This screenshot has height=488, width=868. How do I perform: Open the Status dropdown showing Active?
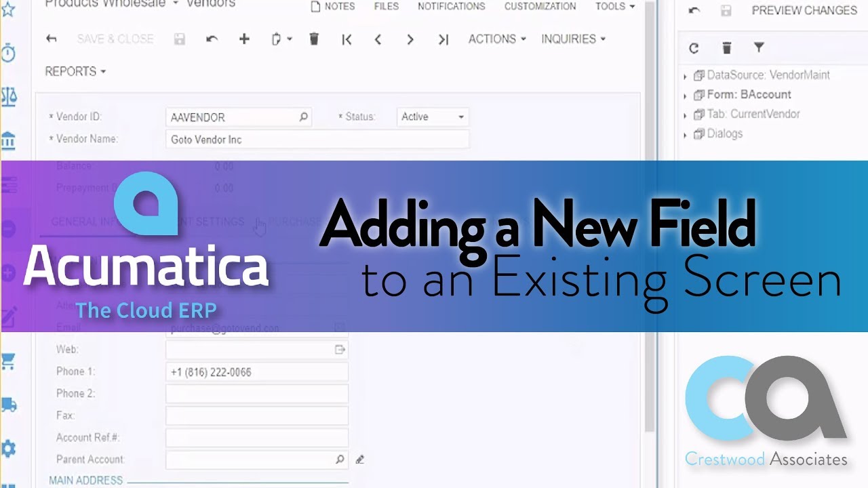pos(433,117)
